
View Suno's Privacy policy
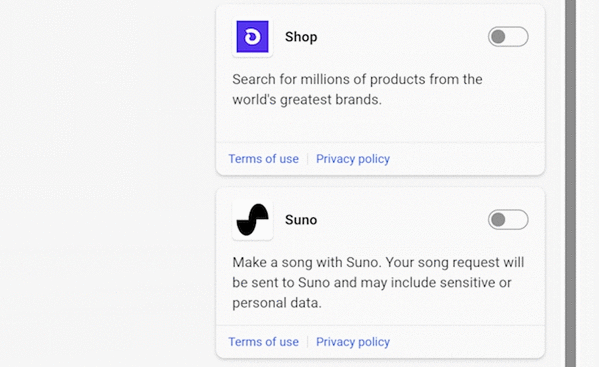[x=353, y=341]
